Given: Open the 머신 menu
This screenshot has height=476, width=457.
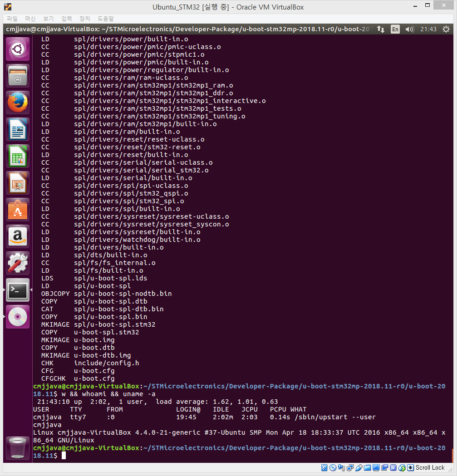Looking at the screenshot, I should click(30, 19).
